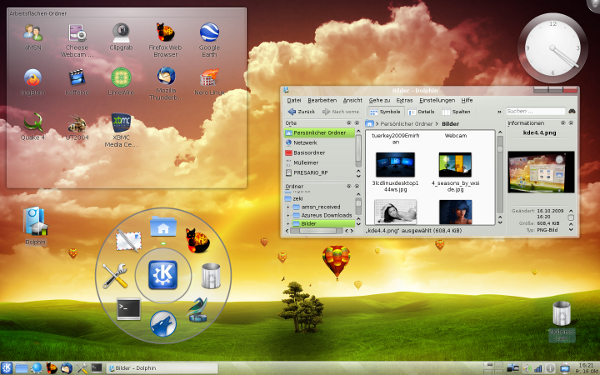Select the home icon in Dolphin's breadcrumb
This screenshot has width=600, height=375.
point(369,124)
